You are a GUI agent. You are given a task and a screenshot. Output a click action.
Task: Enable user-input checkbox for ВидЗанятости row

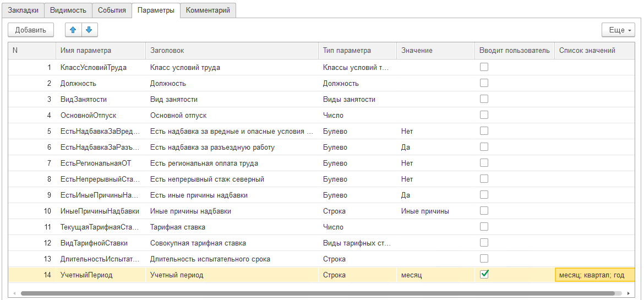(484, 99)
